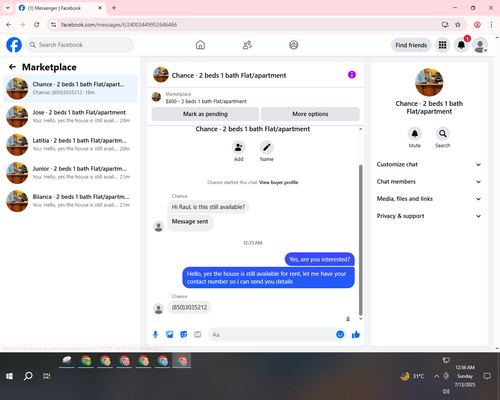Open the volume speaker tray icon
500x400 pixels.
pyautogui.click(x=446, y=391)
